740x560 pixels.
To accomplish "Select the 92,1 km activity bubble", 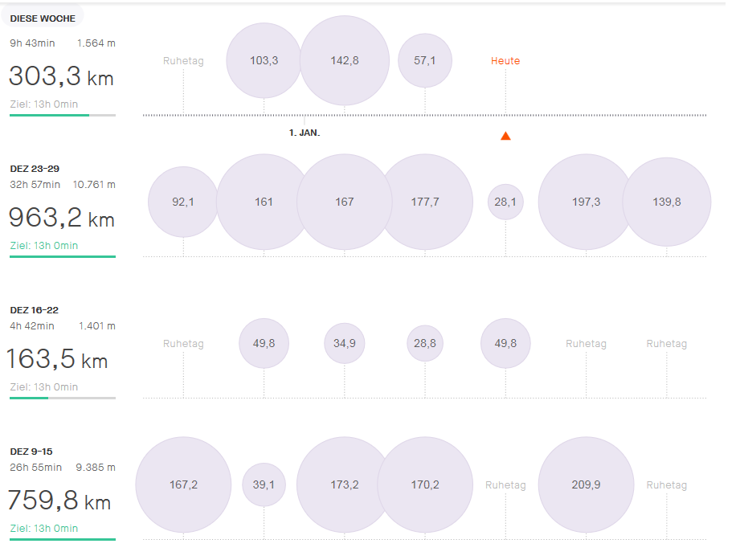I will 183,202.
